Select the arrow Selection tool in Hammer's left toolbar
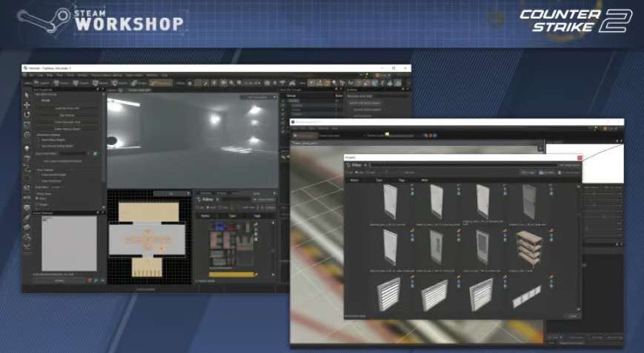 point(27,95)
